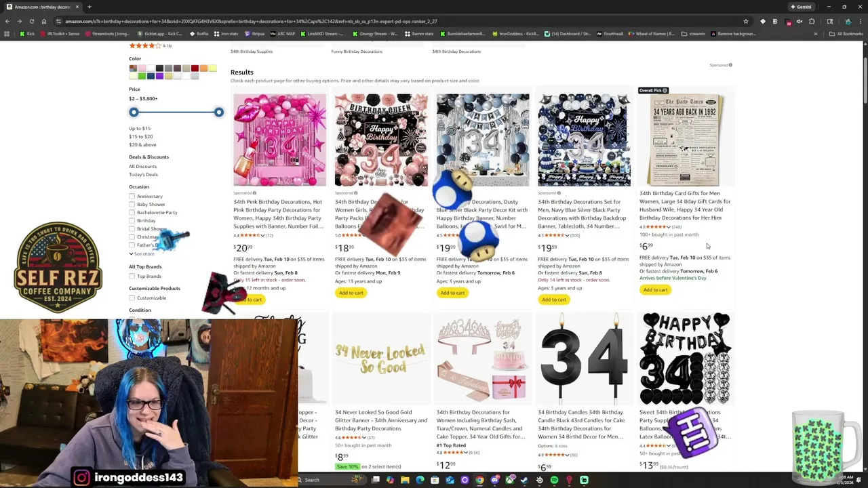Open the streamin bookmarks folder
Image resolution: width=868 pixels, height=488 pixels.
pos(693,33)
